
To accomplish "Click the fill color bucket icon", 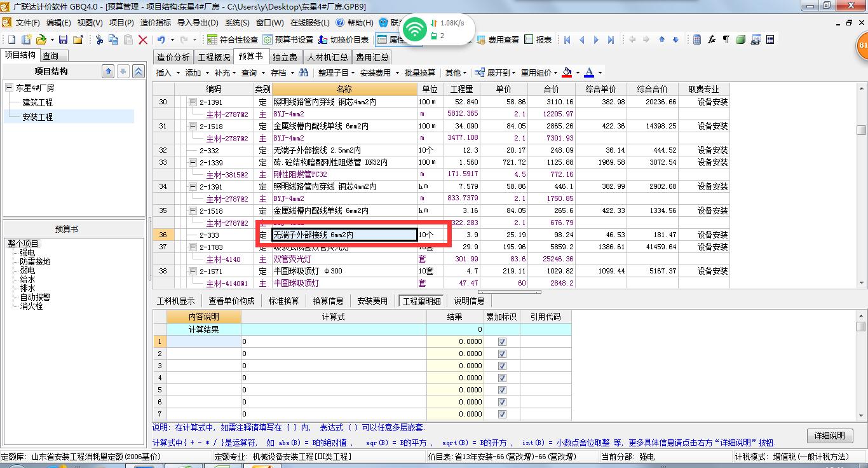I will (x=567, y=72).
